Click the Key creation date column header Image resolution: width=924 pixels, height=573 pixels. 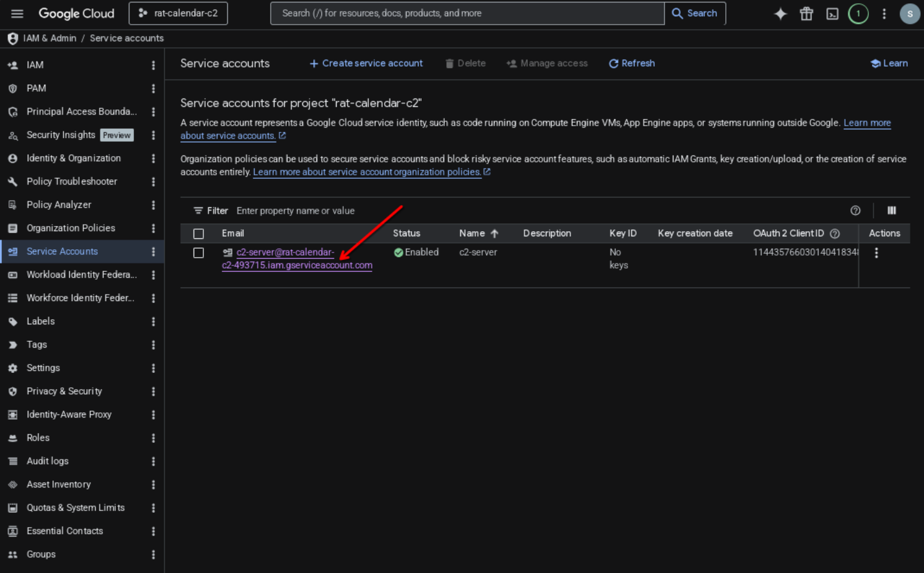click(x=695, y=233)
